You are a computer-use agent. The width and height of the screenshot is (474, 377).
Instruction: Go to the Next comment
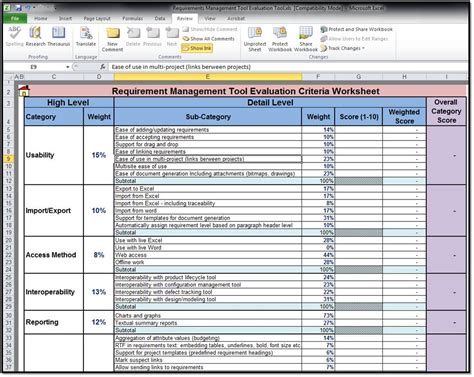[172, 36]
